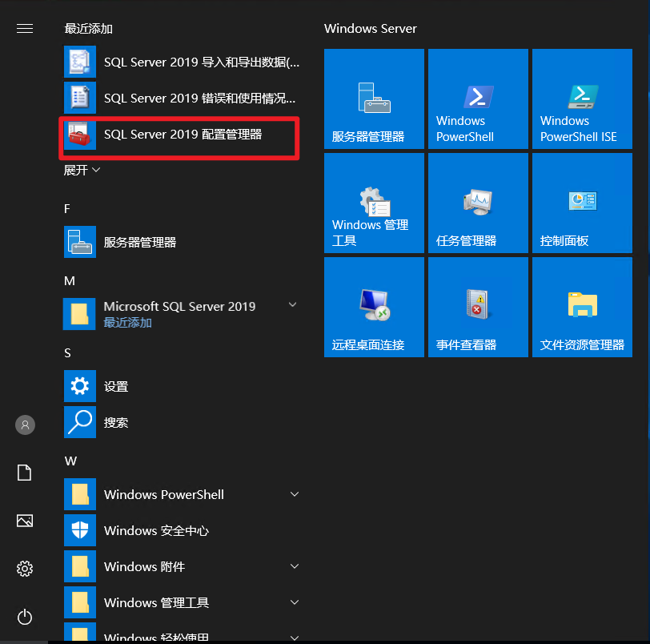Open Settings gear in left rail
The height and width of the screenshot is (644, 650).
click(25, 569)
